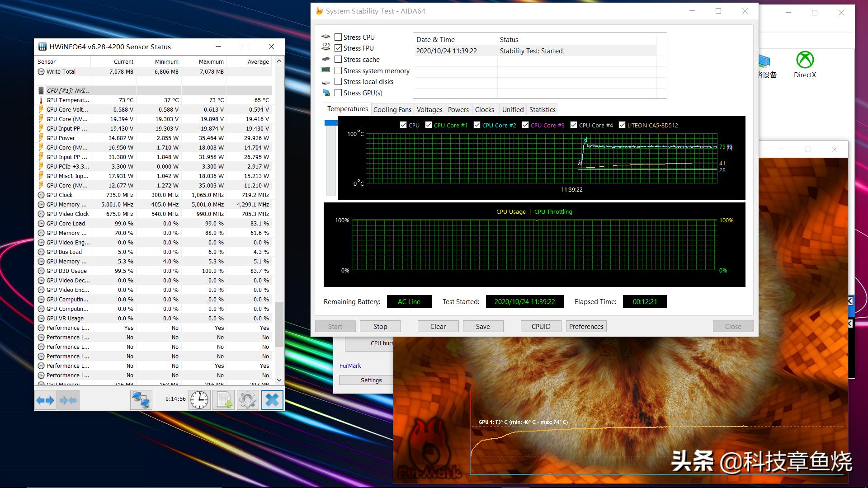This screenshot has height=488, width=868.
Task: Click sensor list scroll down arrow
Action: tap(279, 380)
